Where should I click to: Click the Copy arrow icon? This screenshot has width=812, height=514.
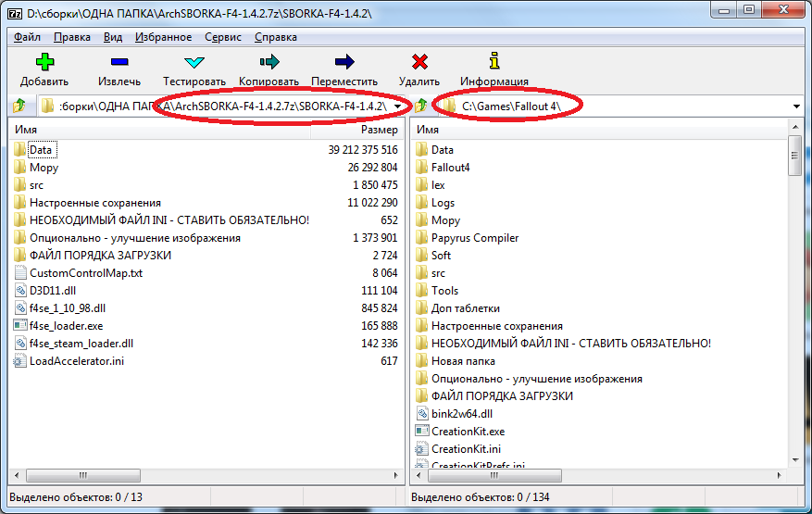(269, 63)
